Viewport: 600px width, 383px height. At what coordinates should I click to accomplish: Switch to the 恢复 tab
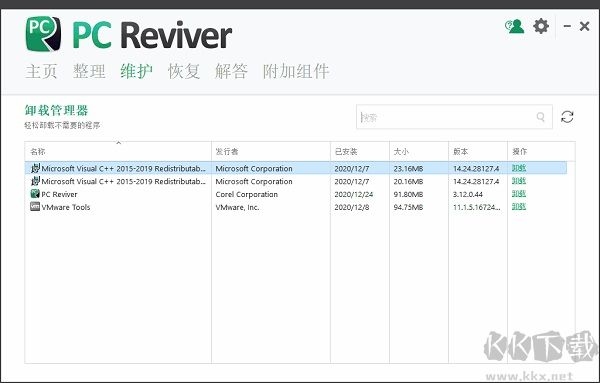point(184,71)
